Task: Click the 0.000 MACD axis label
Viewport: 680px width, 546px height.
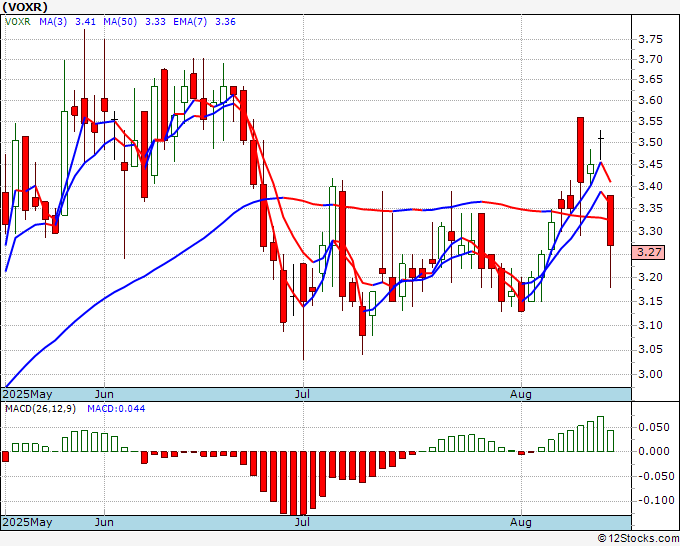Action: pyautogui.click(x=654, y=451)
